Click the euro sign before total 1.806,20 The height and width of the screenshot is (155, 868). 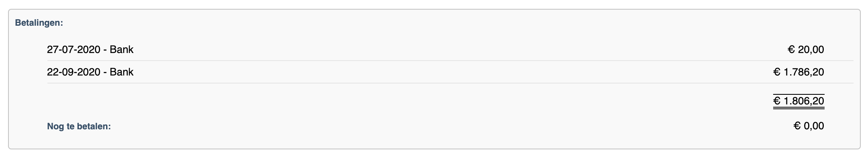(x=777, y=101)
